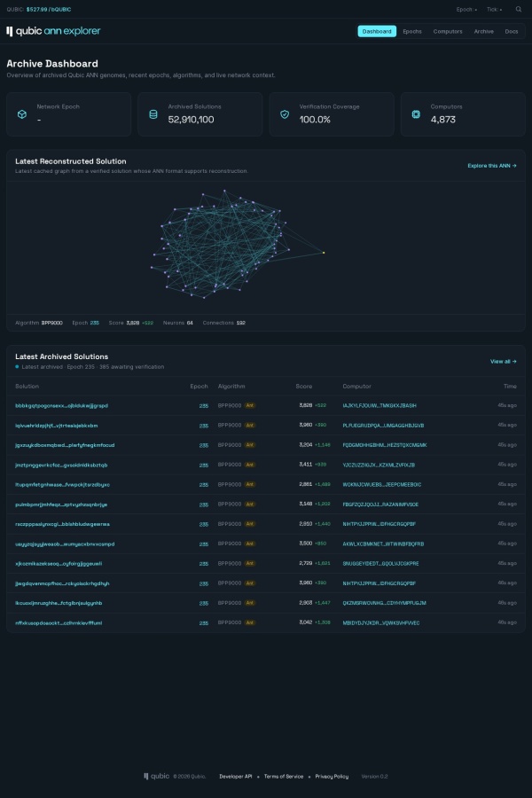Open computor PLFUEGRUDPQA…UMGAGGHBJGVB link
532x798 pixels.
(x=383, y=426)
